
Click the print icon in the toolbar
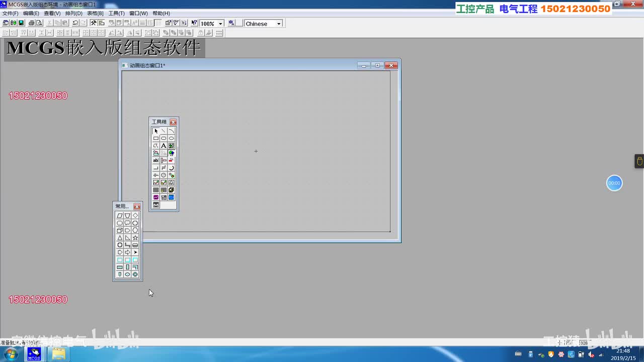pyautogui.click(x=31, y=23)
